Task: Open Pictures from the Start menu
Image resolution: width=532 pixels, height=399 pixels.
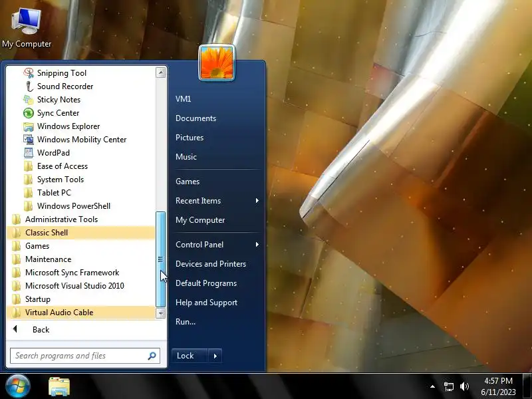Action: pyautogui.click(x=190, y=138)
